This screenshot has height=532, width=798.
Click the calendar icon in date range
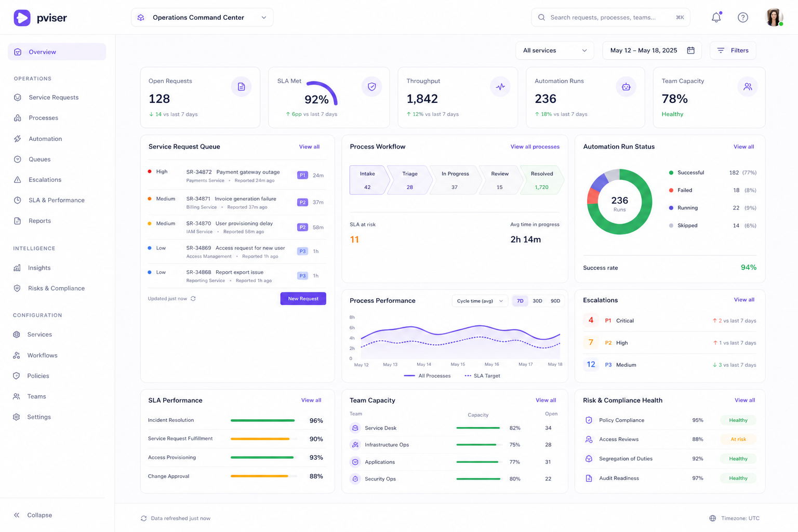(x=691, y=50)
